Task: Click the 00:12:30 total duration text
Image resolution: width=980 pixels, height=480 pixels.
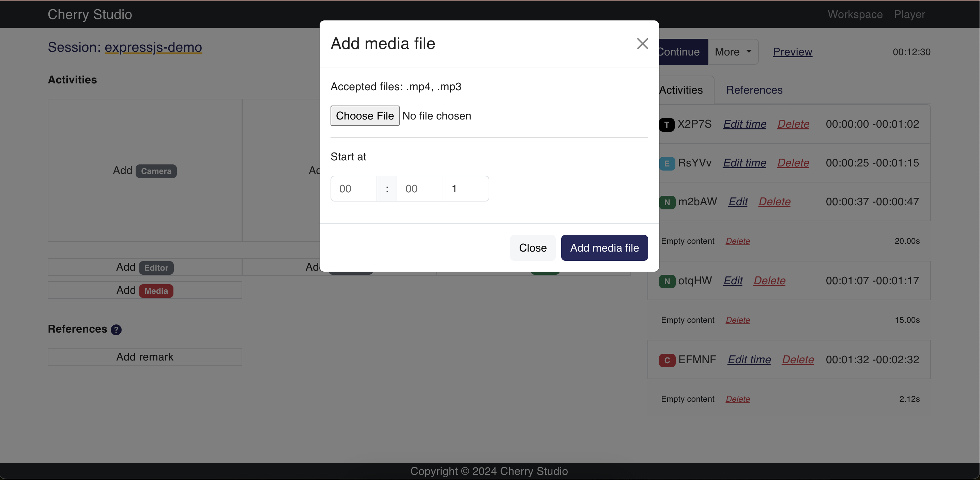Action: click(x=912, y=52)
